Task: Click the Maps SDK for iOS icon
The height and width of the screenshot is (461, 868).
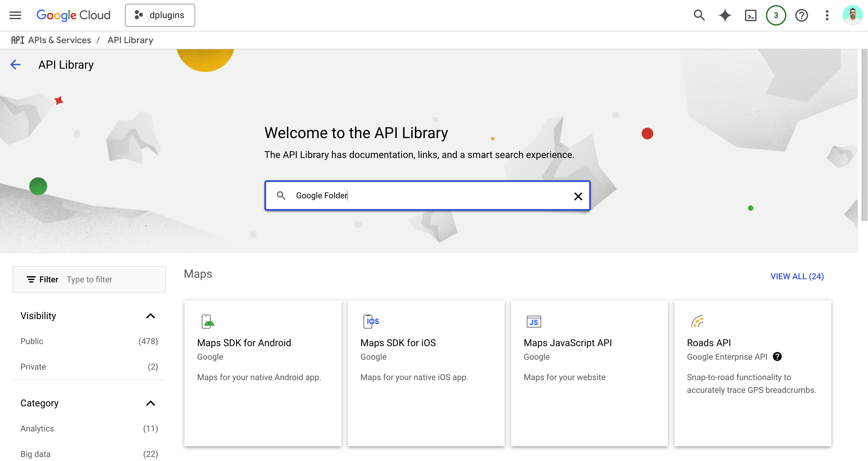Action: coord(371,321)
